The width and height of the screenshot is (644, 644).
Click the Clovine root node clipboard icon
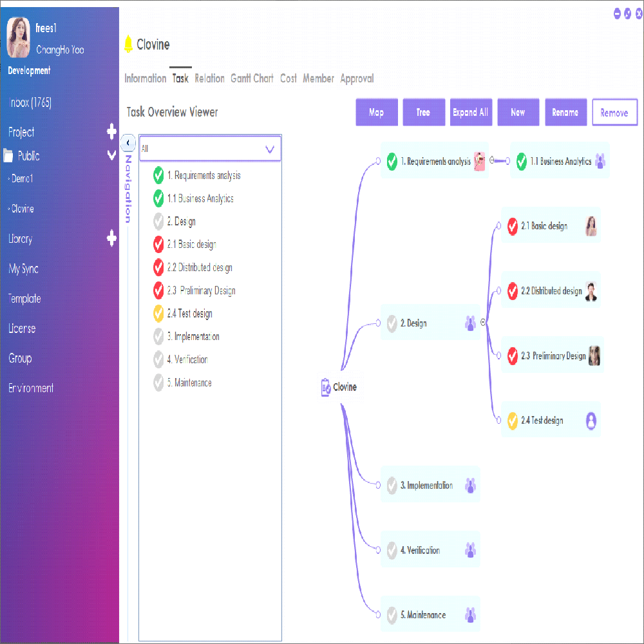point(326,387)
